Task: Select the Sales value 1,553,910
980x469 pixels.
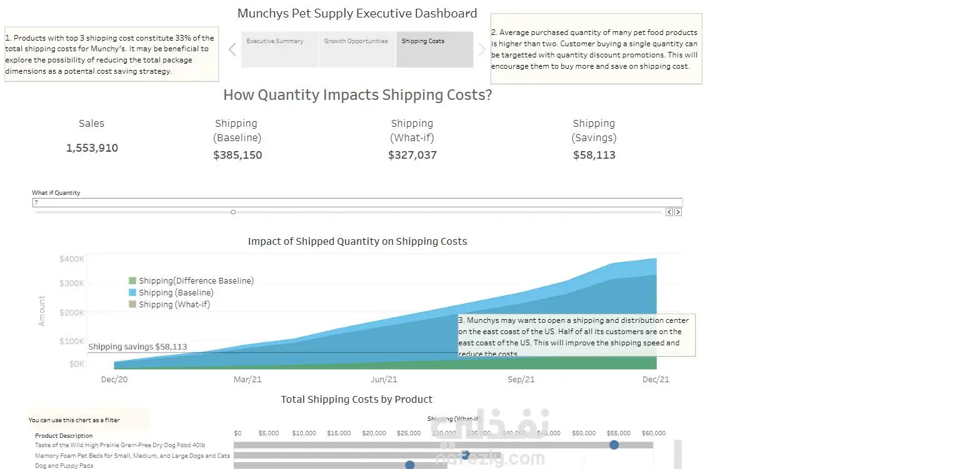Action: point(92,148)
